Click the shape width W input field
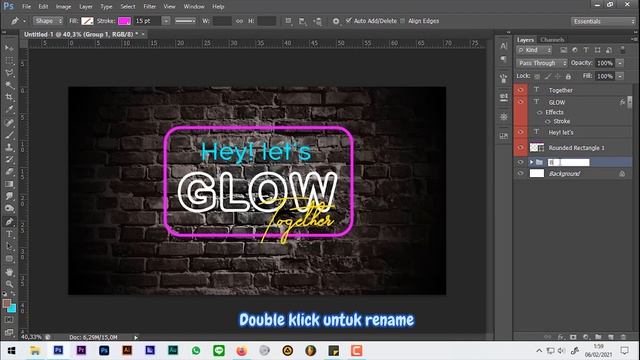640x360 pixels. pos(222,21)
